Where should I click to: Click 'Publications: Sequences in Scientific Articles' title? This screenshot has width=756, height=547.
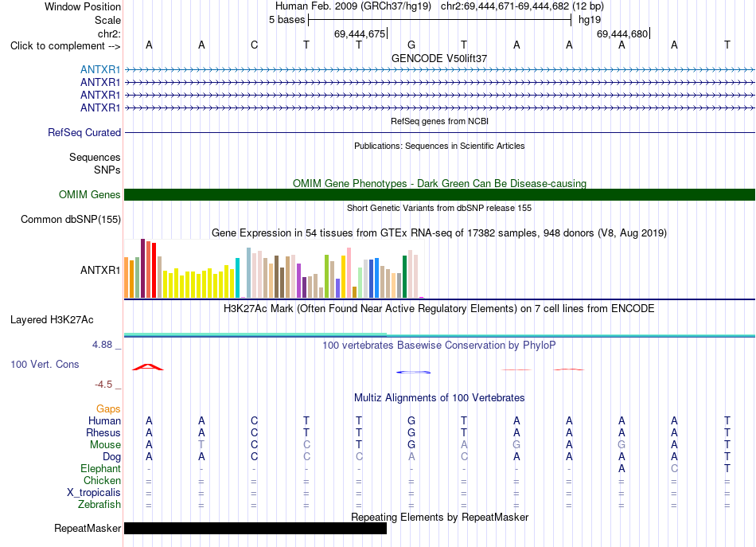(x=439, y=146)
